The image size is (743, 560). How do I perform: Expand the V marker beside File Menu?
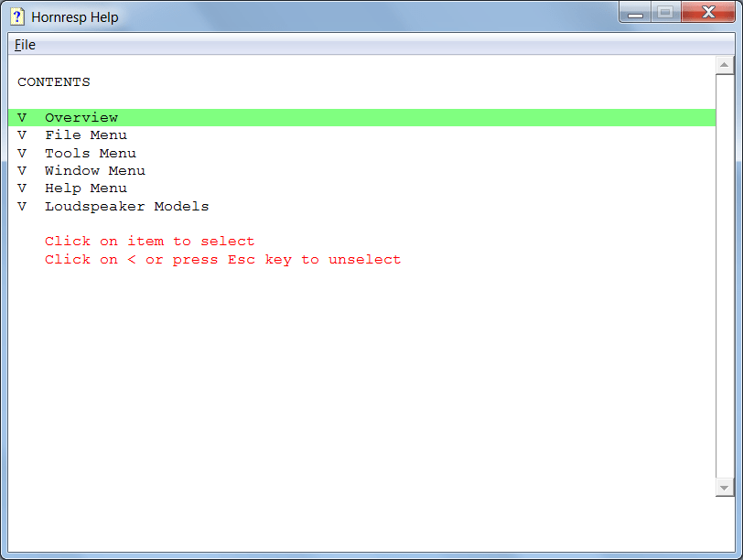point(22,135)
